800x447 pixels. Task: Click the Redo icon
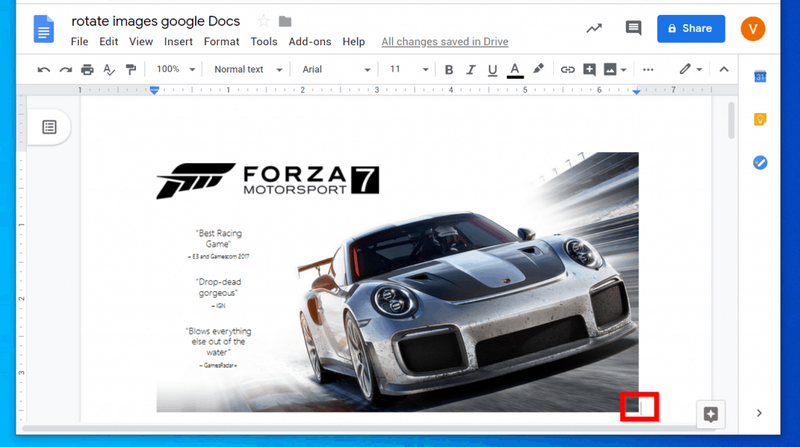pyautogui.click(x=65, y=69)
